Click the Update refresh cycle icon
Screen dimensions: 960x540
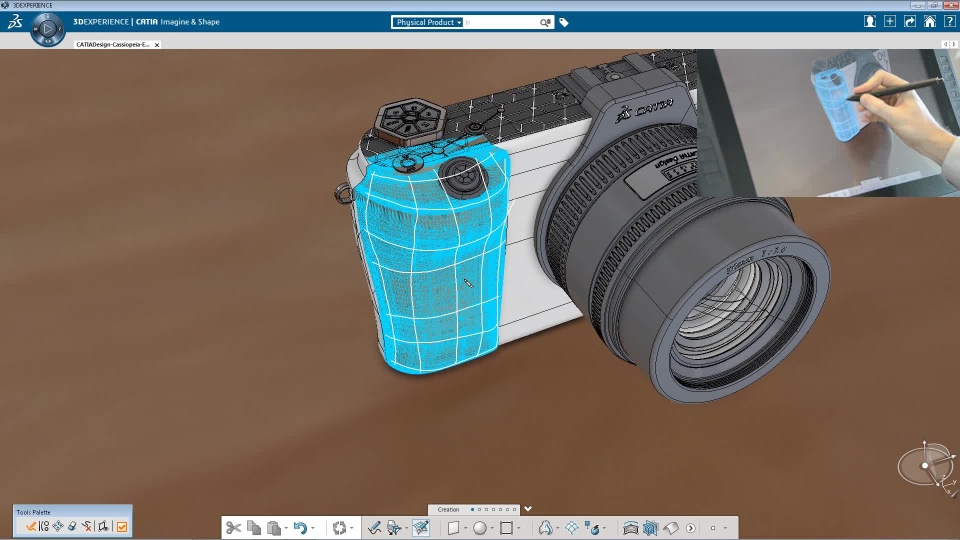[339, 528]
